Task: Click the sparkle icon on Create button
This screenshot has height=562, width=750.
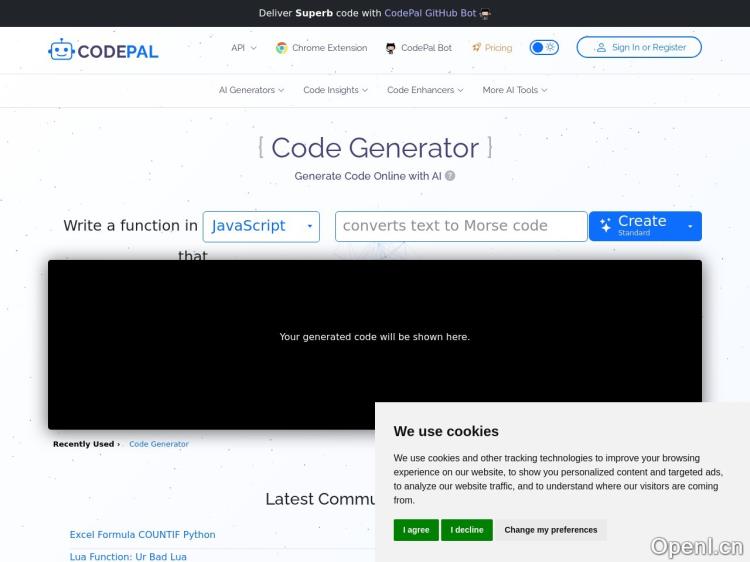Action: (x=605, y=226)
